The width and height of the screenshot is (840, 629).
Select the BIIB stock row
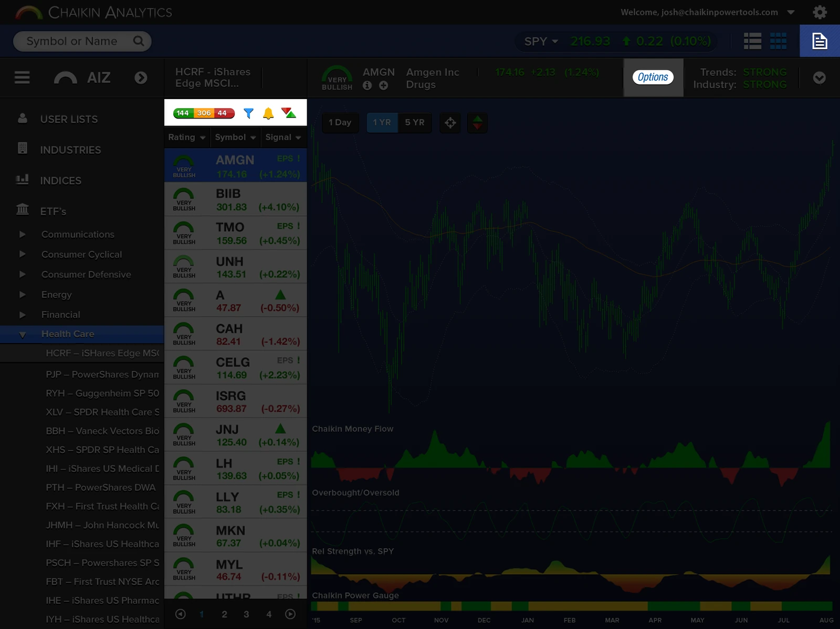(x=236, y=200)
